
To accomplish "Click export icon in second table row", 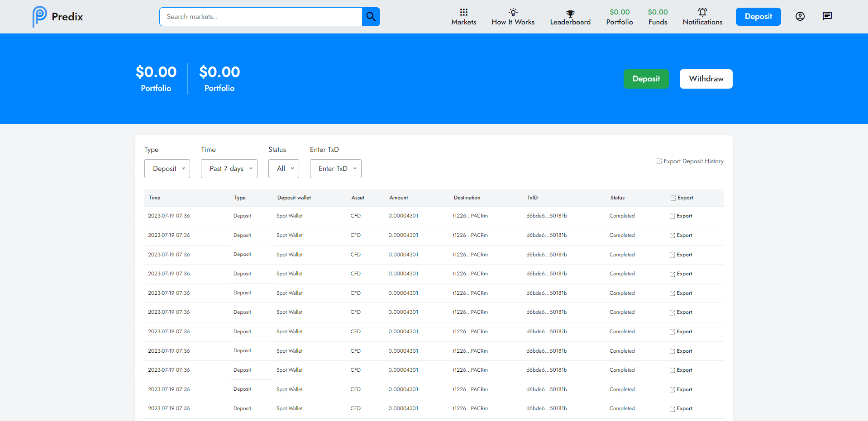I will 672,236.
